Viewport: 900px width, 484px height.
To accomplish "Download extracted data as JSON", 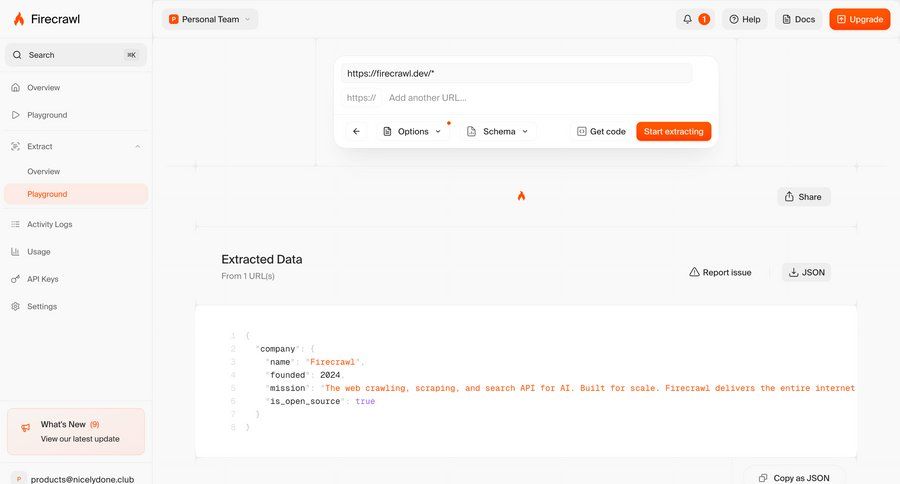I will pos(805,272).
